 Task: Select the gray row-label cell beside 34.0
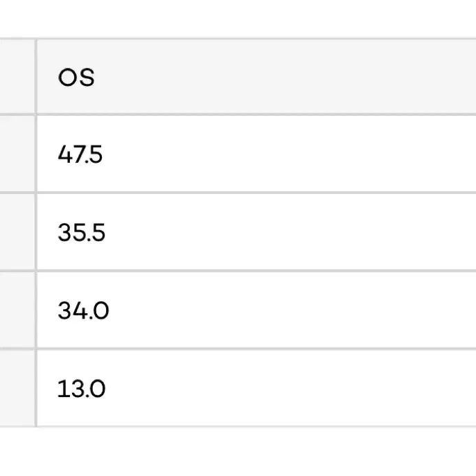tap(17, 310)
